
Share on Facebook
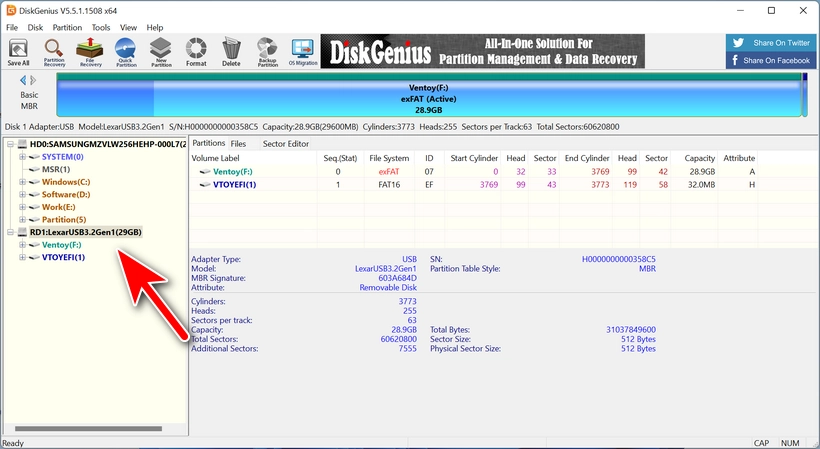pos(771,60)
